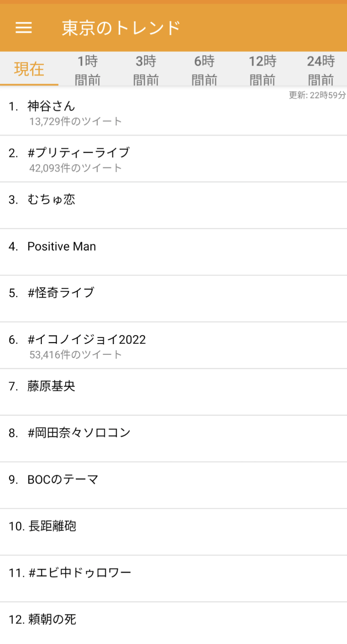
Task: Tap the 藤原基央 trend item
Action: [52, 386]
